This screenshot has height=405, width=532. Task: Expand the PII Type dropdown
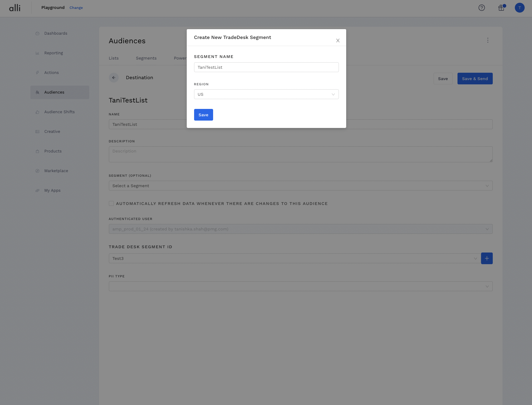click(x=300, y=286)
